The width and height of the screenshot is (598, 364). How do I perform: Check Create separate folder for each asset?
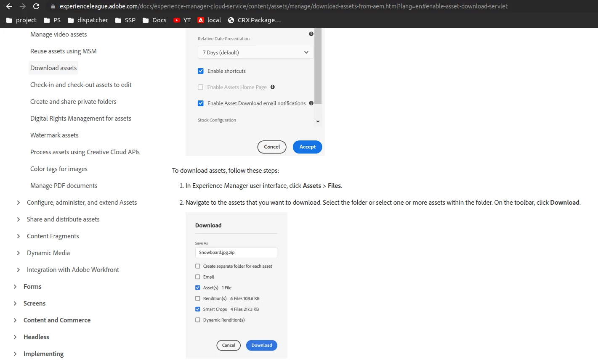point(198,266)
